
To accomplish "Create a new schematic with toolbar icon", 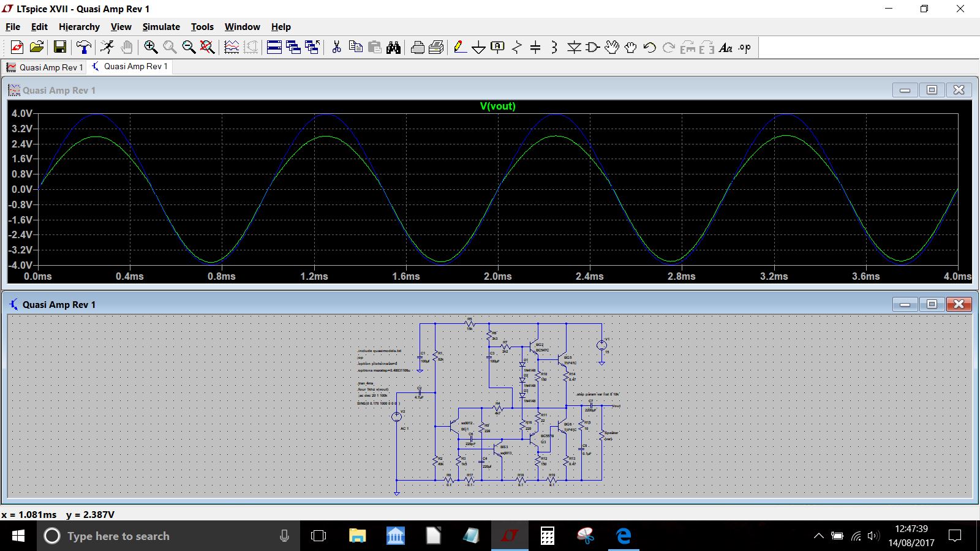I will [x=17, y=47].
